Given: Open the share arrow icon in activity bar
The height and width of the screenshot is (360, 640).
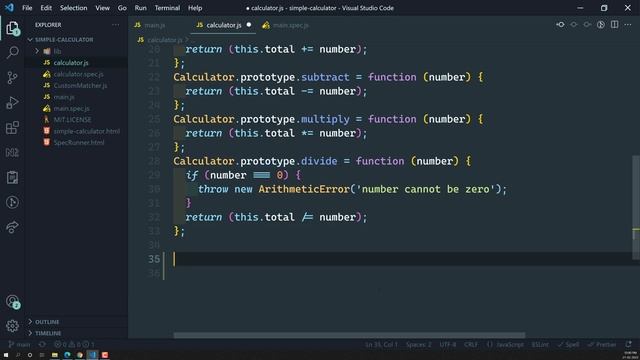Looking at the screenshot, I should click(x=12, y=227).
